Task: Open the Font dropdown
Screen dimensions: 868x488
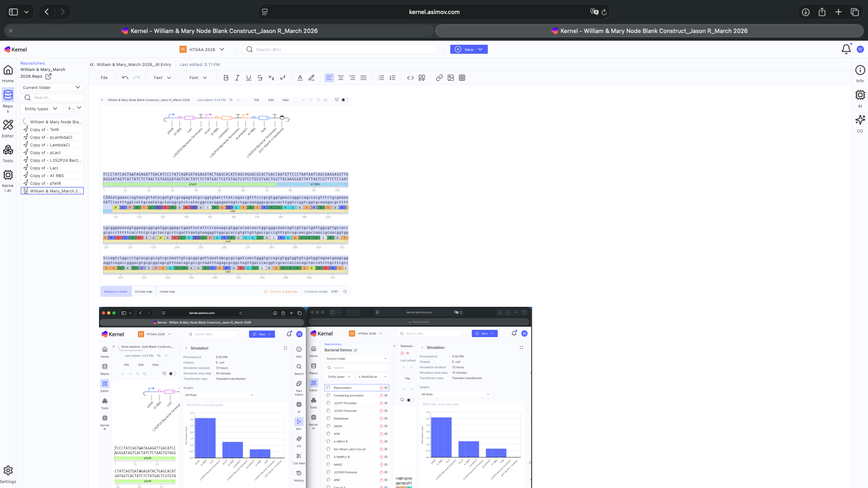Action: pyautogui.click(x=198, y=78)
